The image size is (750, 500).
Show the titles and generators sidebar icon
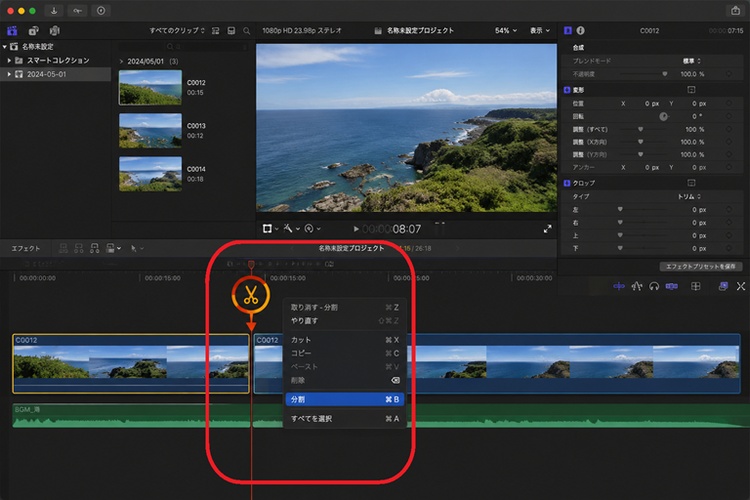point(55,31)
